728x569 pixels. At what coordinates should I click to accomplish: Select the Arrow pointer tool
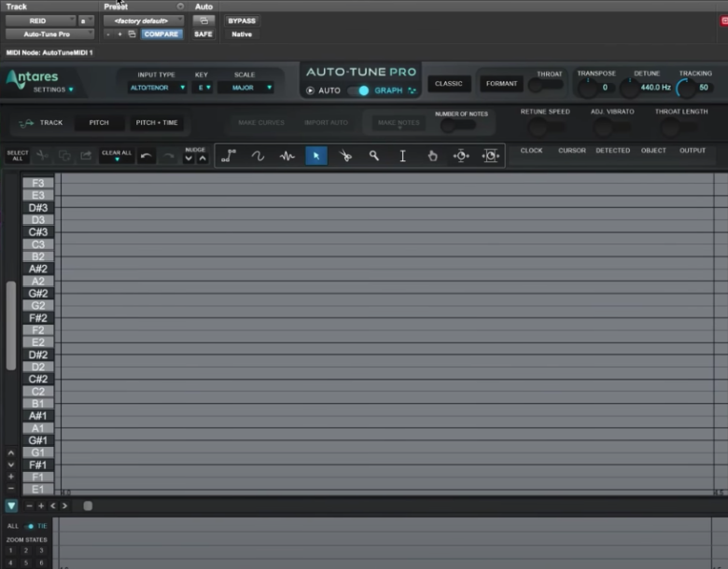(316, 156)
